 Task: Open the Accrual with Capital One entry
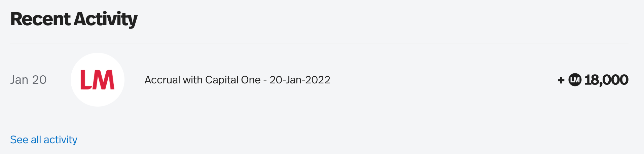point(237,80)
